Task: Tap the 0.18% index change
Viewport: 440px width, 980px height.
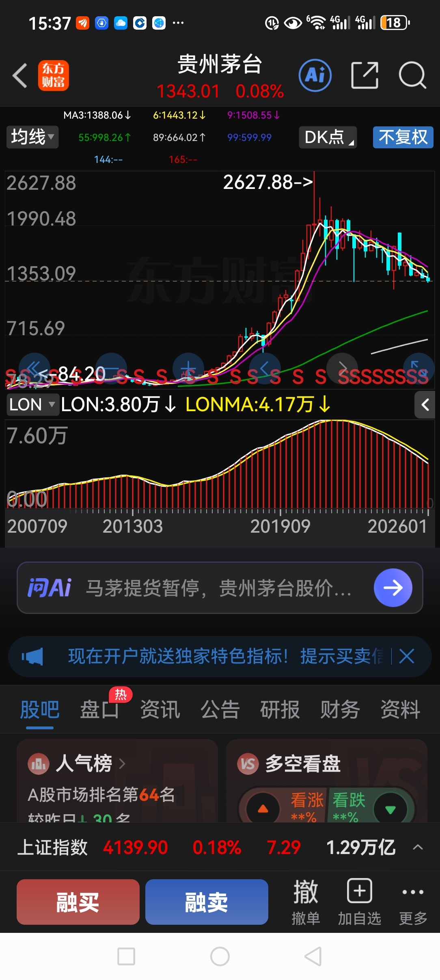Action: pos(217,848)
